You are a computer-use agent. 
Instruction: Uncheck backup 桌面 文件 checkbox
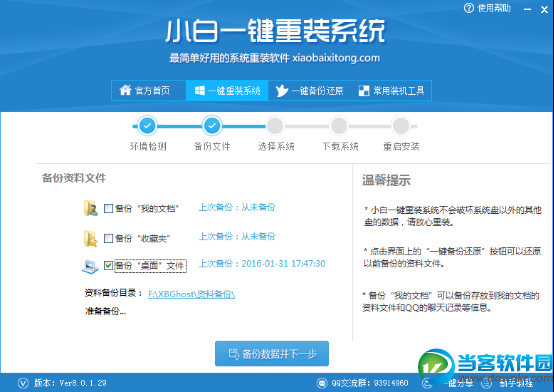click(108, 265)
